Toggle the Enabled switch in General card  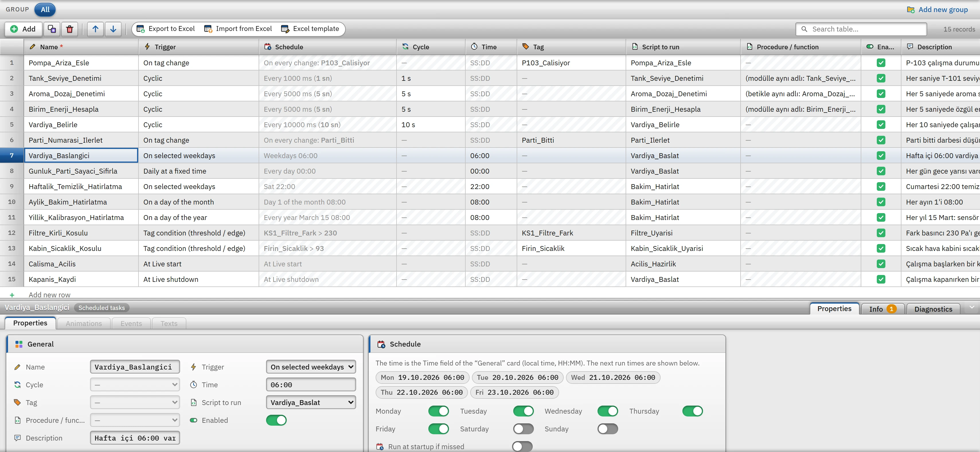tap(276, 420)
